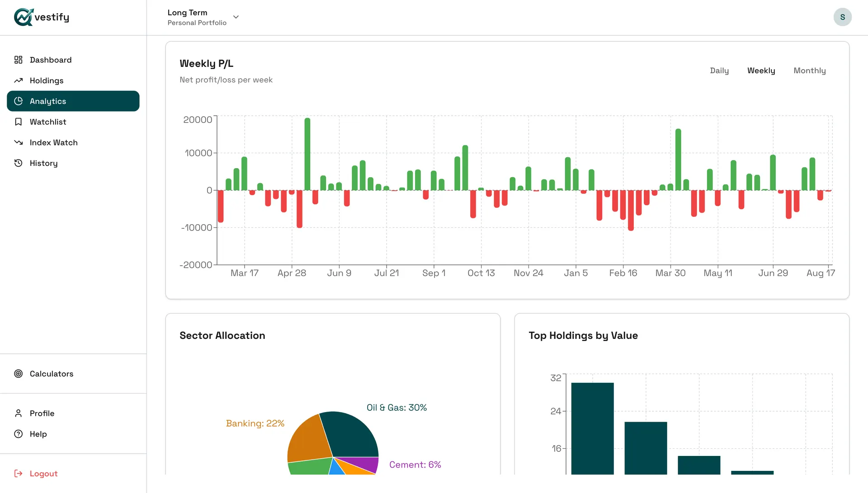Open the Long Term portfolio dropdown
868x493 pixels.
pos(203,17)
